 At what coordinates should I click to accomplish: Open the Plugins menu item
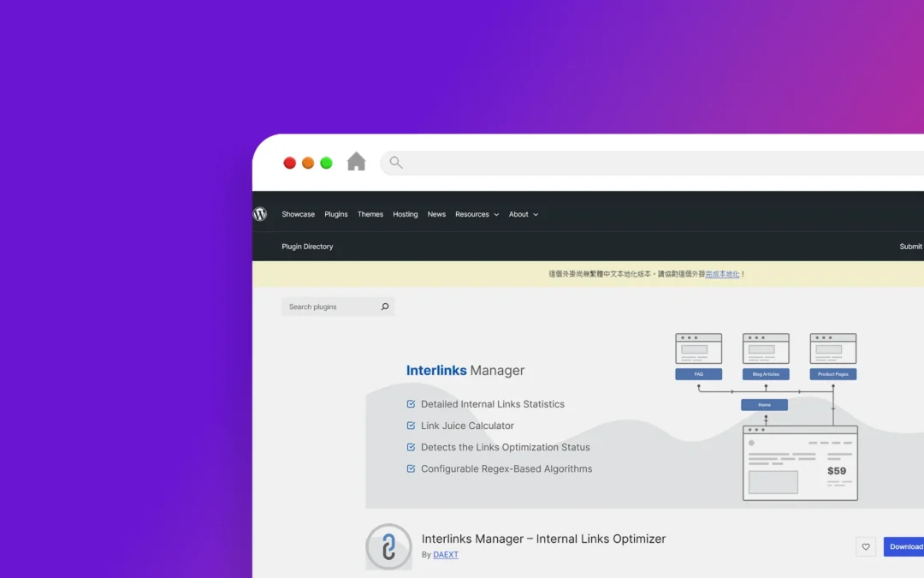tap(336, 214)
